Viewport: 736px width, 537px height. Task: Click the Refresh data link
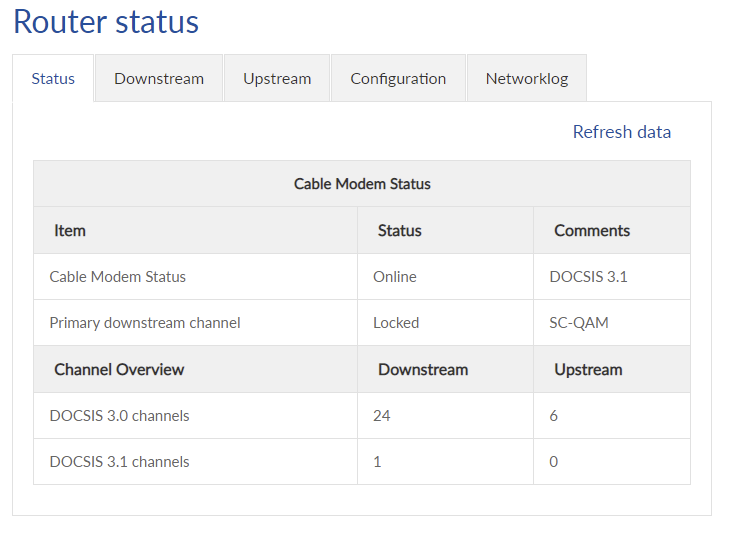pos(621,132)
